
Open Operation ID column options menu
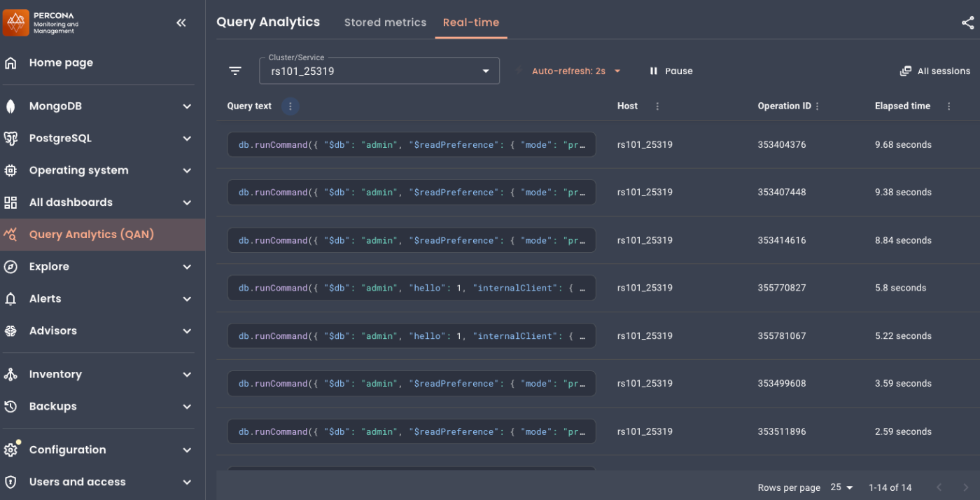point(817,106)
